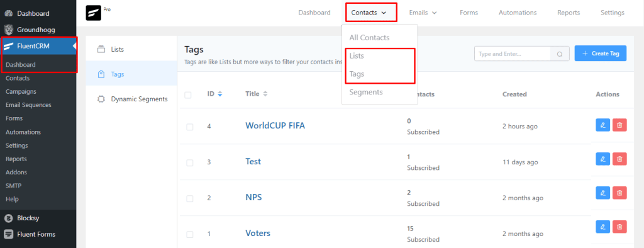This screenshot has width=644, height=248.
Task: Toggle the select-all tags checkbox
Action: click(x=188, y=95)
